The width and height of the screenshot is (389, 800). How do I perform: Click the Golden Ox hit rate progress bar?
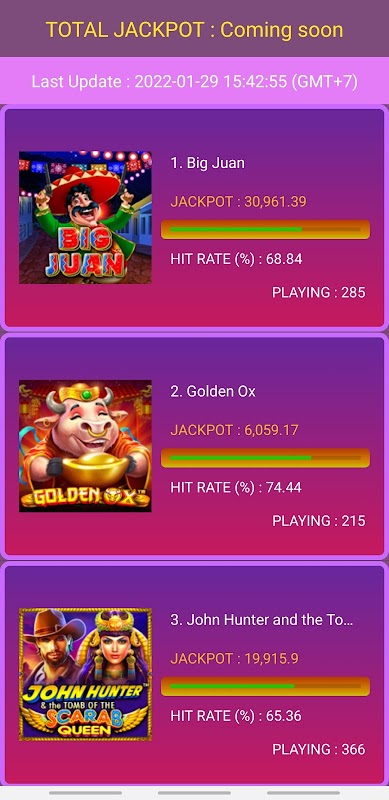[265, 458]
